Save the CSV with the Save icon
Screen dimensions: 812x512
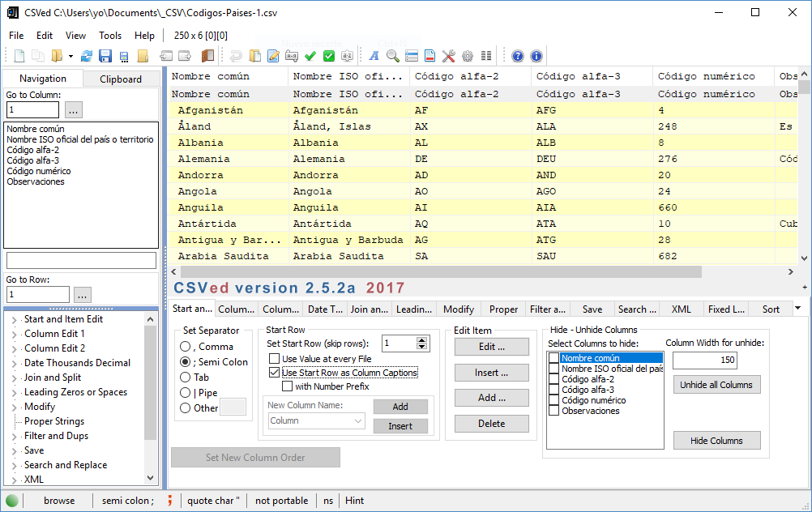click(106, 55)
